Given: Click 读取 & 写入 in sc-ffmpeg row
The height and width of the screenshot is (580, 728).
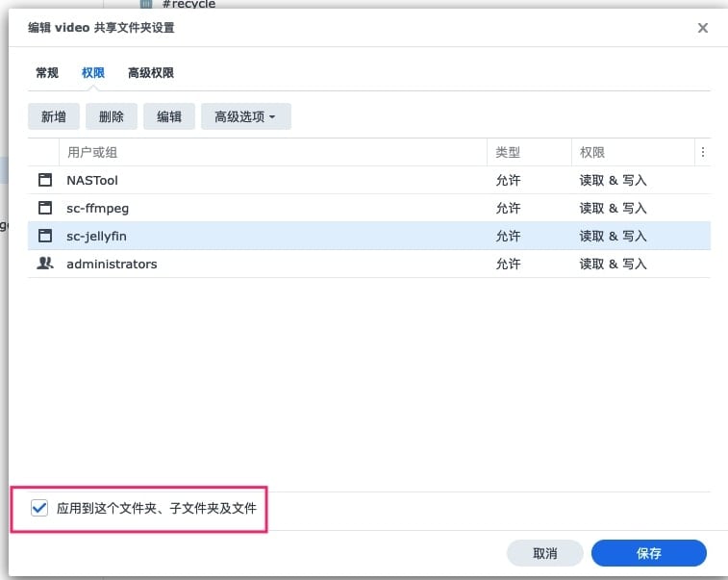Looking at the screenshot, I should (613, 208).
